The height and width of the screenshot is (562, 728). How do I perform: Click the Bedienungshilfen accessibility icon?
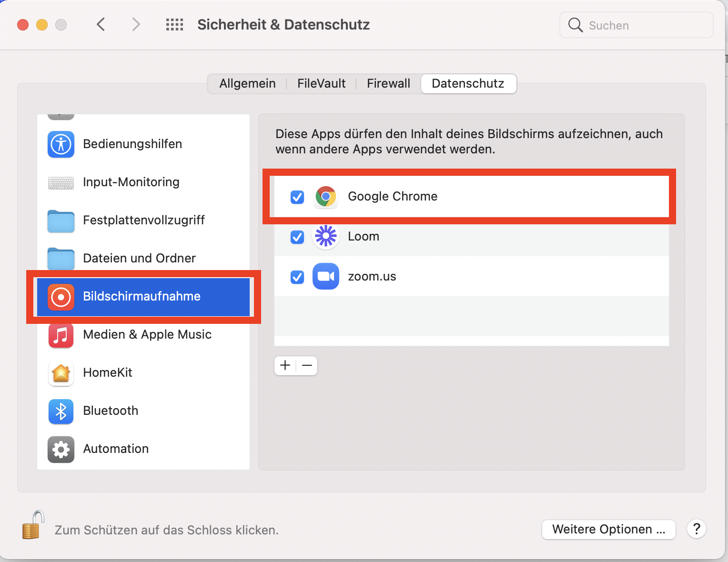click(61, 144)
